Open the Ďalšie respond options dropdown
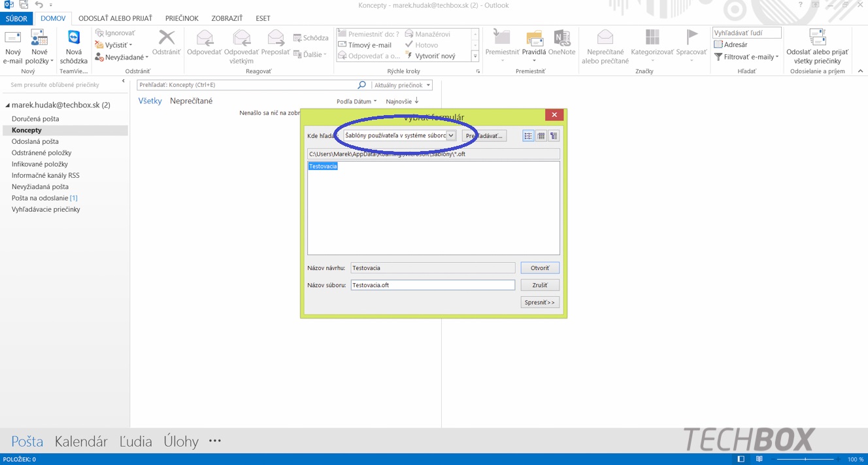Screen dimensions: 868x465 point(310,54)
